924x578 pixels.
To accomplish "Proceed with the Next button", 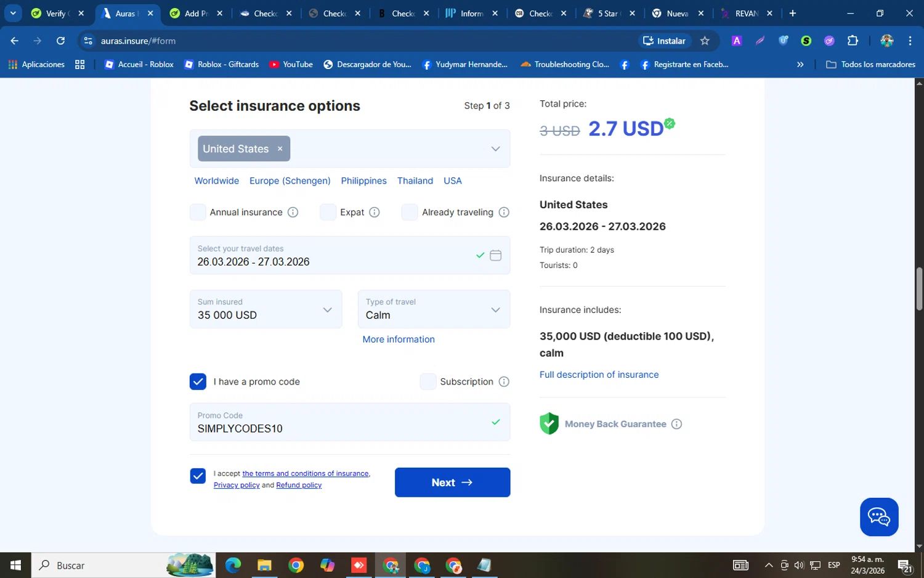I will tap(452, 482).
